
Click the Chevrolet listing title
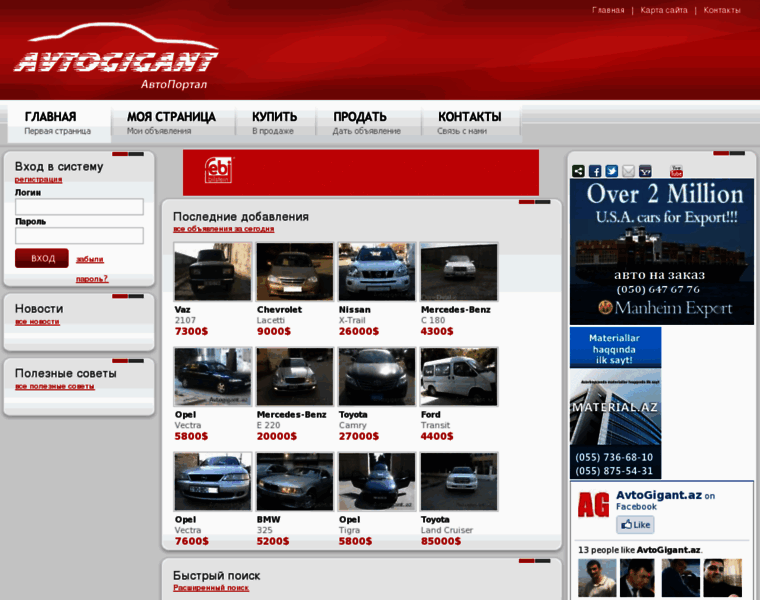click(279, 310)
